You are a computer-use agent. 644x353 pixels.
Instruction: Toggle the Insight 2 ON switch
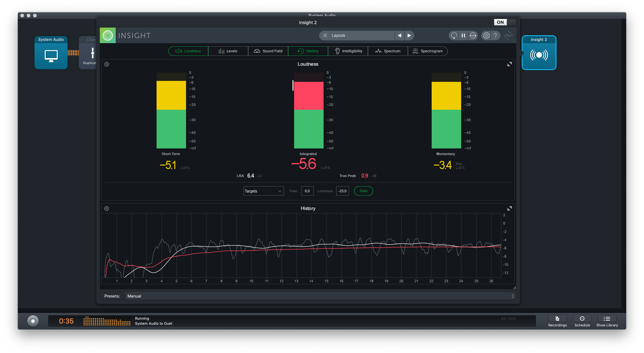(x=505, y=22)
